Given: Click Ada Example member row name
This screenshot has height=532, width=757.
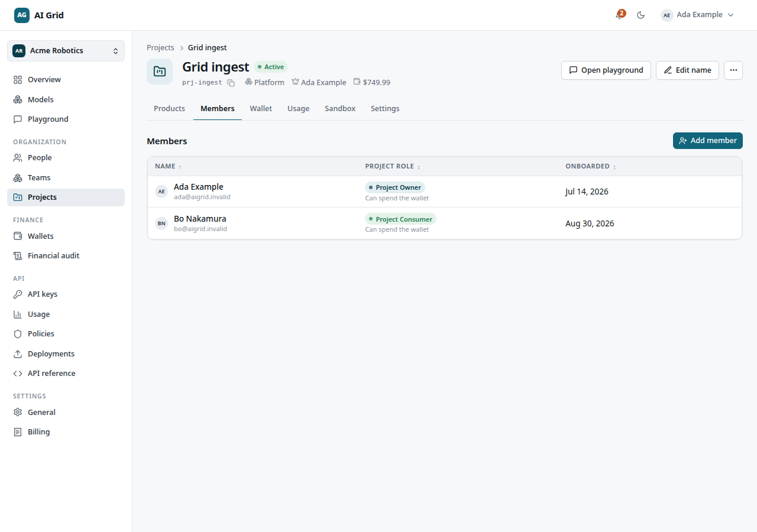Looking at the screenshot, I should (x=199, y=187).
